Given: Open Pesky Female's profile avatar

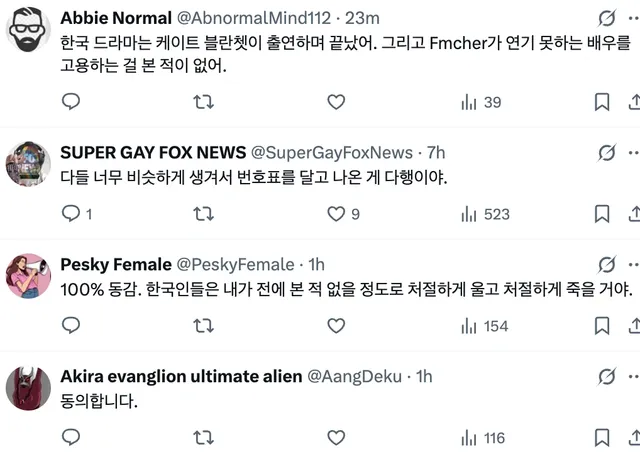Looking at the screenshot, I should (x=29, y=276).
